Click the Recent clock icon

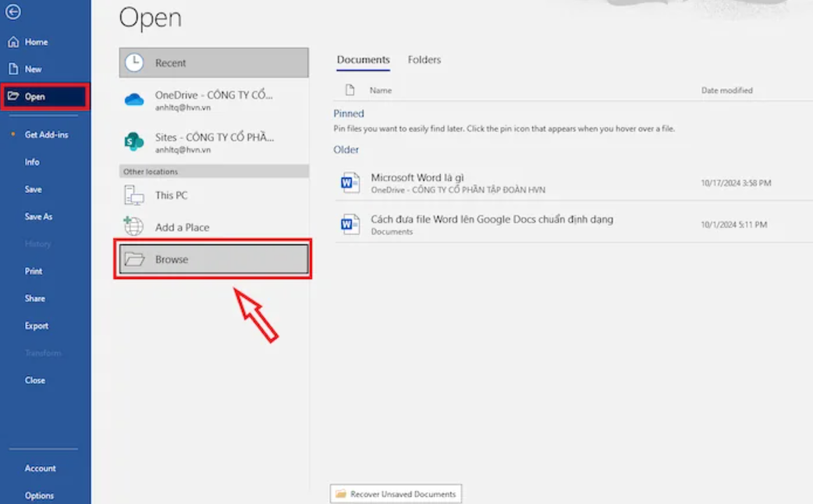coord(134,62)
